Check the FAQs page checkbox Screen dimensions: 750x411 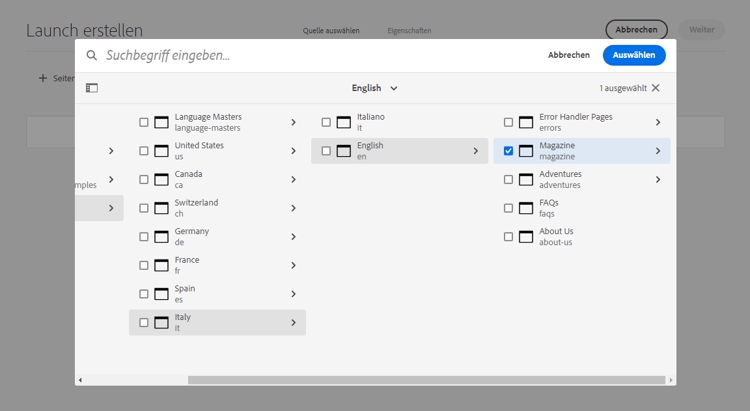508,208
